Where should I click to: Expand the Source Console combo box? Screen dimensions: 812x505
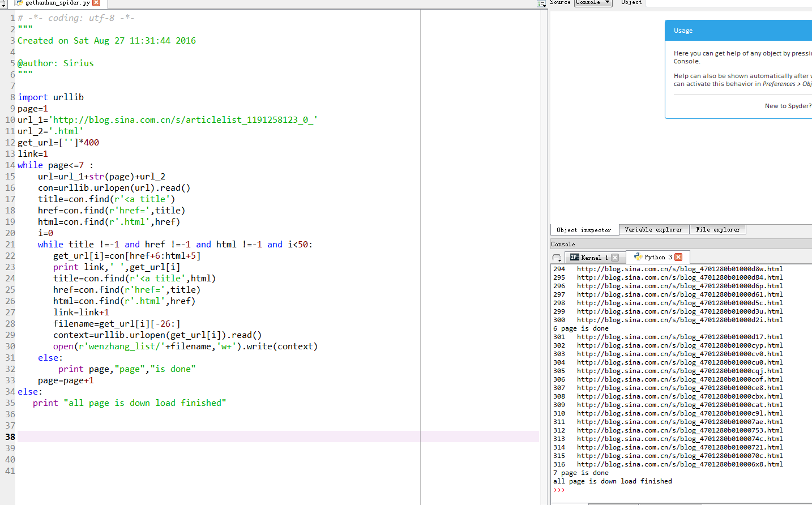[x=593, y=3]
